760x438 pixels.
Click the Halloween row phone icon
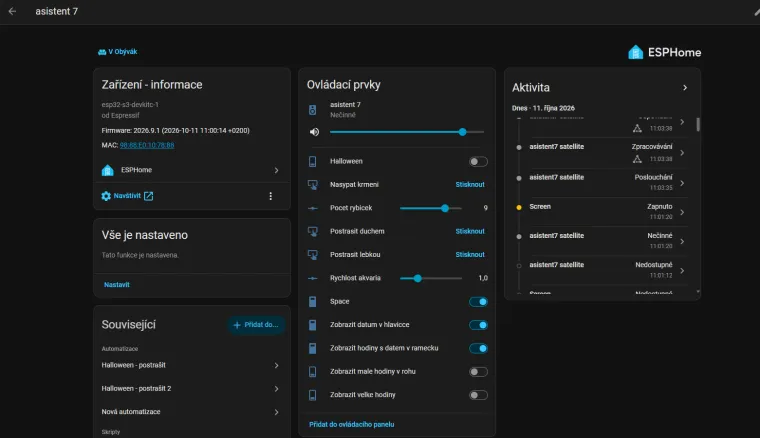pyautogui.click(x=313, y=161)
